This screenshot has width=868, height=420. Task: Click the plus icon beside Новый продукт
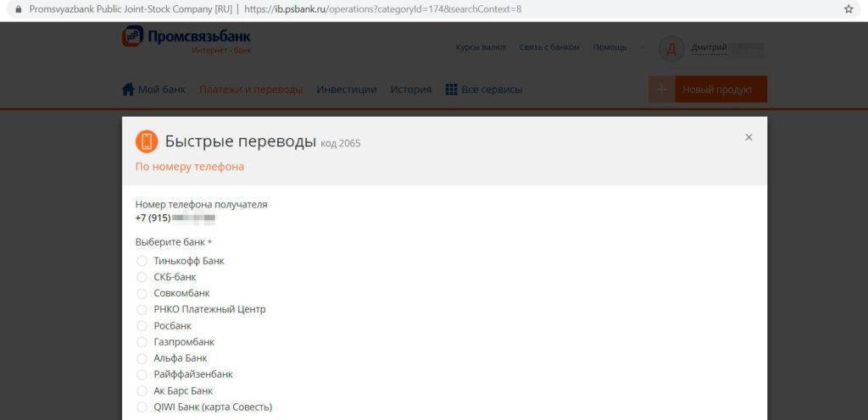[661, 90]
